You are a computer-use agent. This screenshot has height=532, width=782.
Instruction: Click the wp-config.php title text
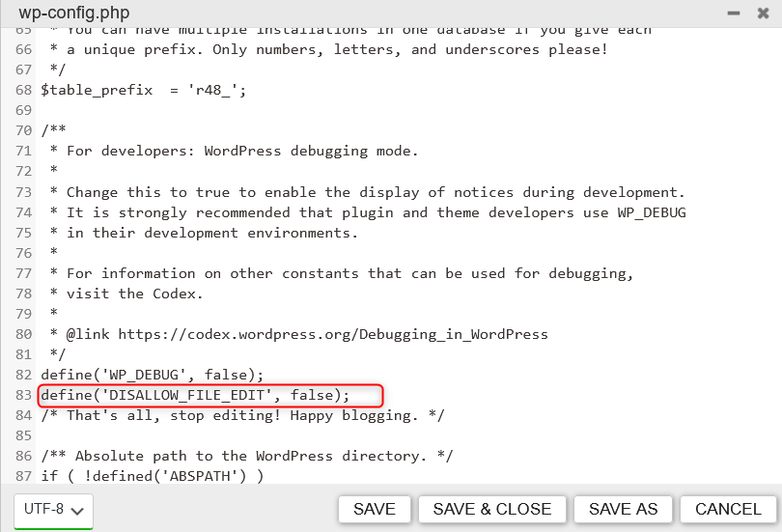click(73, 13)
